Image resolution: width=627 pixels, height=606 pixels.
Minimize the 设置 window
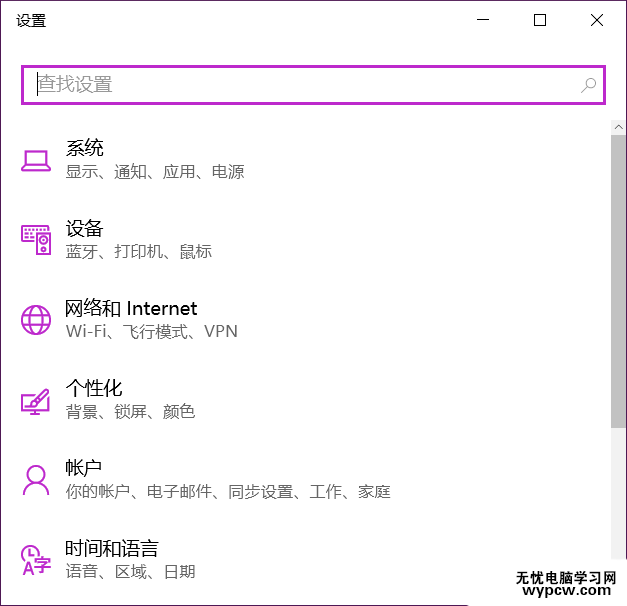(483, 20)
